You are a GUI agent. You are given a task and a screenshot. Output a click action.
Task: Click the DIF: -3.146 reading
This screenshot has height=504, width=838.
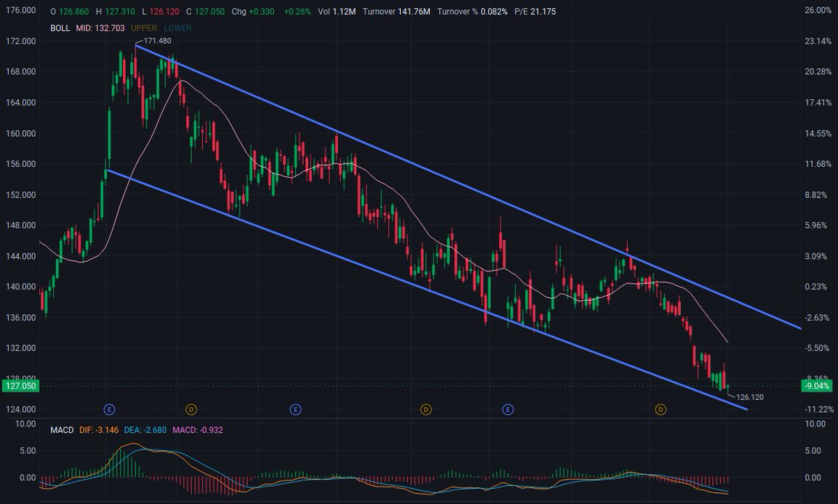(x=99, y=431)
